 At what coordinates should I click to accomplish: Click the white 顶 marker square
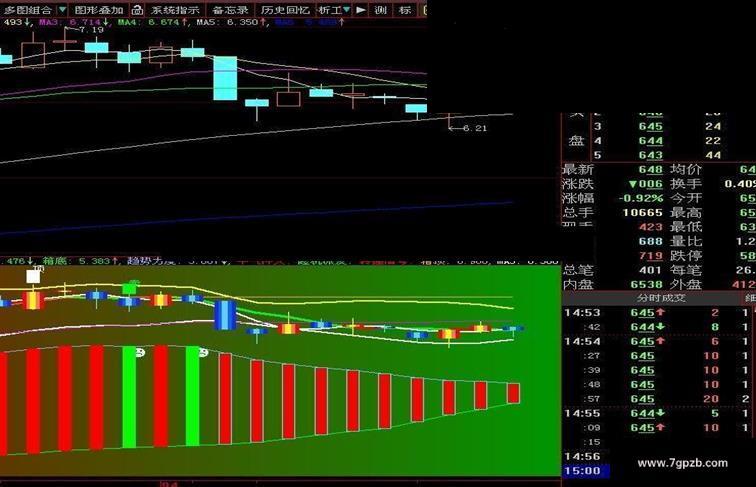33,276
